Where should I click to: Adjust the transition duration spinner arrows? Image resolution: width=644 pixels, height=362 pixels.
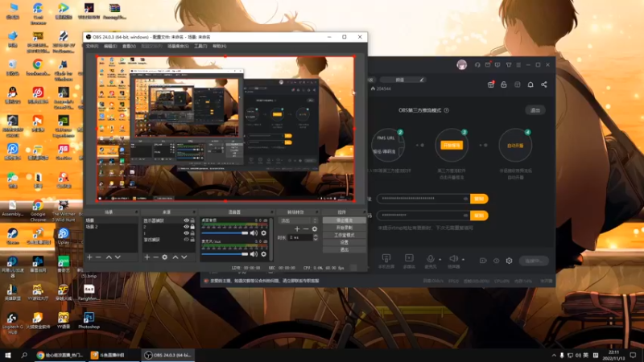point(316,237)
